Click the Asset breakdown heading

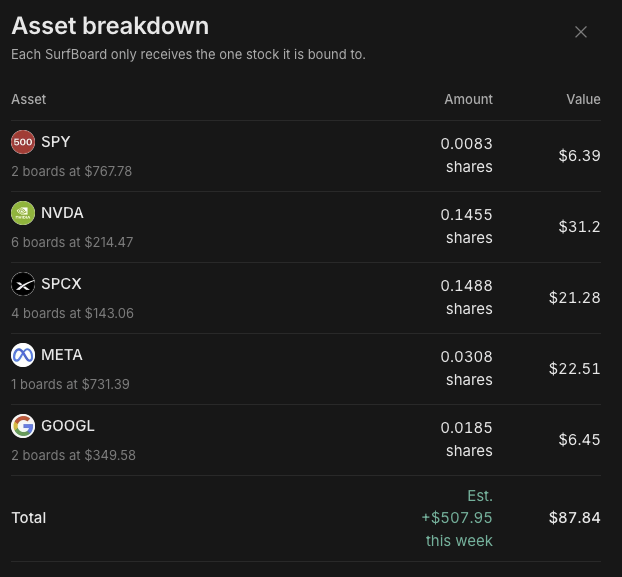pos(110,26)
